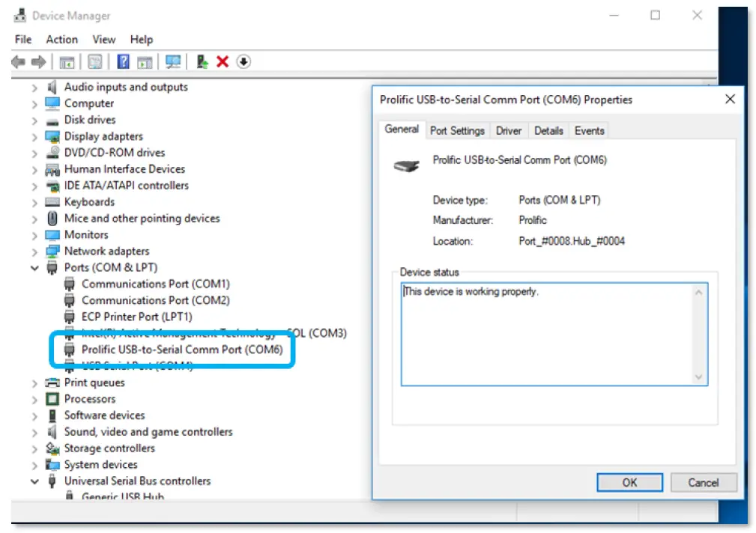
Task: Click the red X Uninstall device icon
Action: coord(223,61)
